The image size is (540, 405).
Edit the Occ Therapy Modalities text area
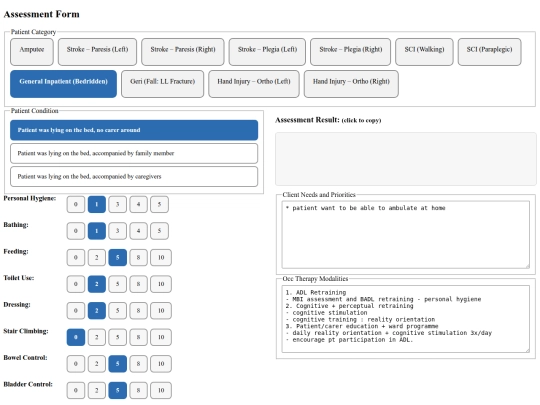tap(406, 319)
